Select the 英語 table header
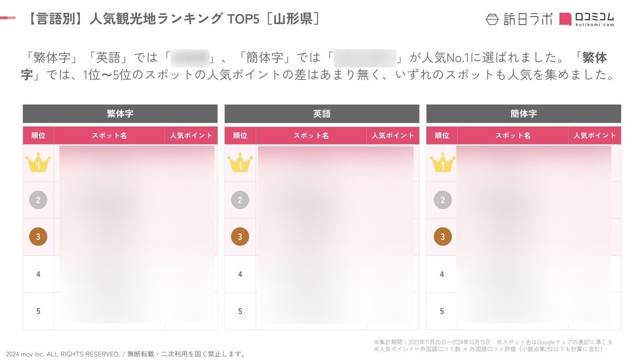This screenshot has width=644, height=362. click(x=322, y=114)
